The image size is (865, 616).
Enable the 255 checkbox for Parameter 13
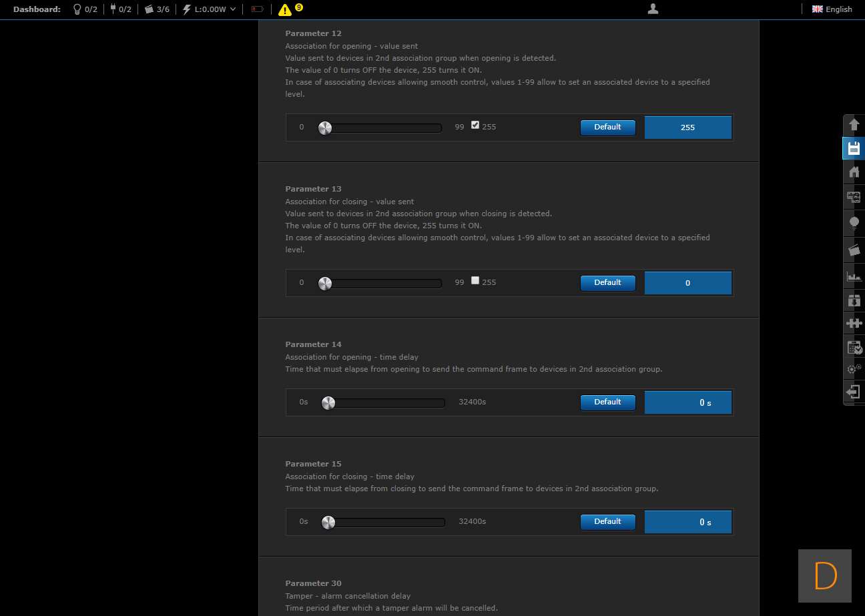[475, 280]
